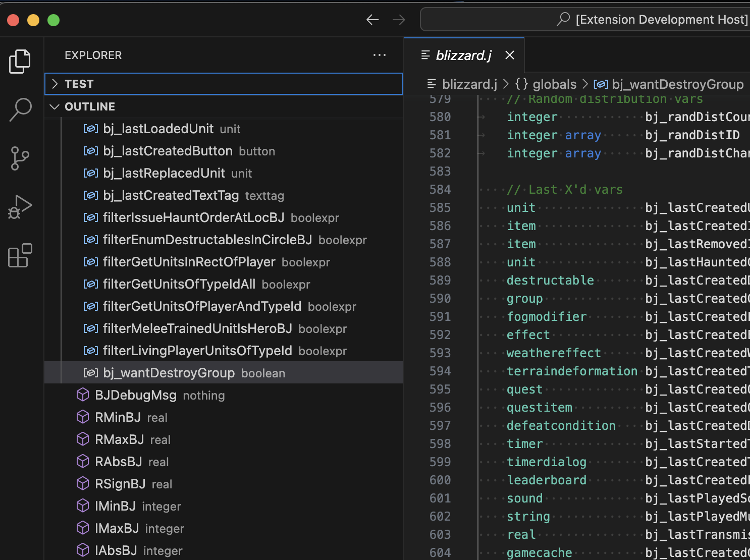750x560 pixels.
Task: Click the command center search box
Action: click(584, 20)
